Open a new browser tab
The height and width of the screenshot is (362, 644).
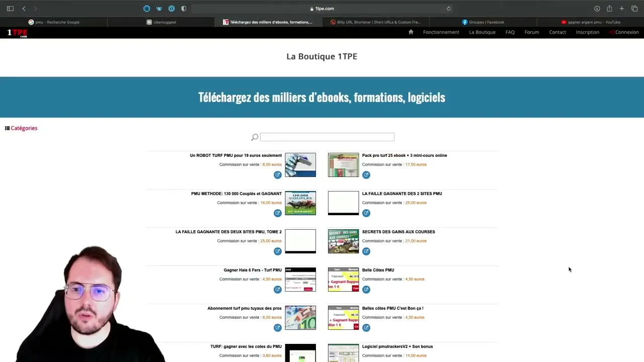[x=622, y=9]
